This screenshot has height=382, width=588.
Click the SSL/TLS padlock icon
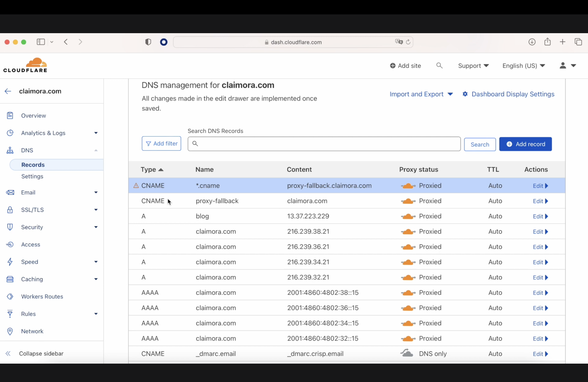coord(10,210)
